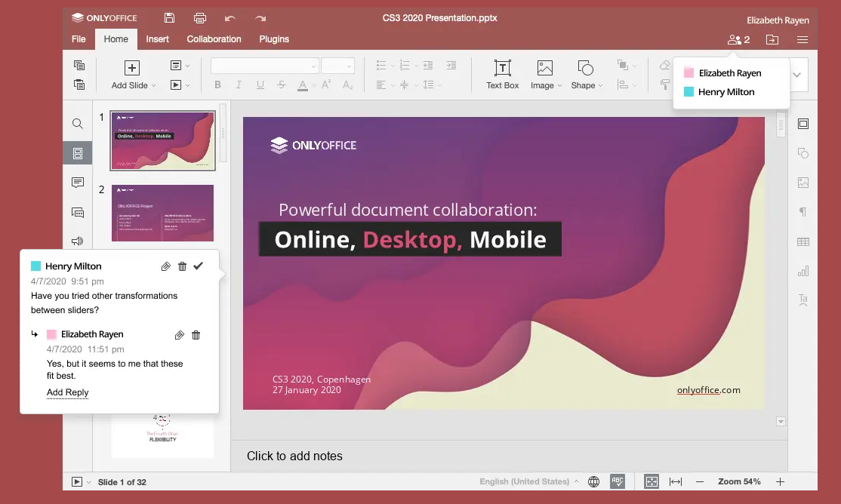The height and width of the screenshot is (504, 841).
Task: Click Fit to width in status bar
Action: click(x=676, y=481)
